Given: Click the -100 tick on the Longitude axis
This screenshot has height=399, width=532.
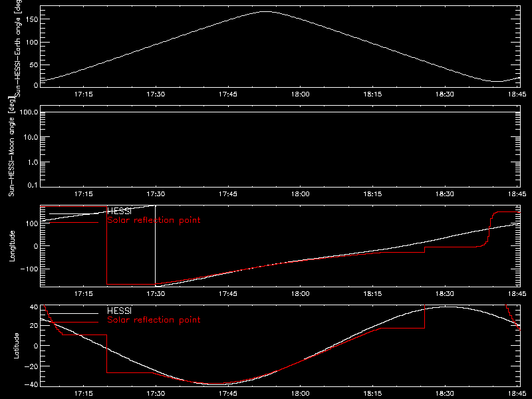Looking at the screenshot, I should [29, 269].
